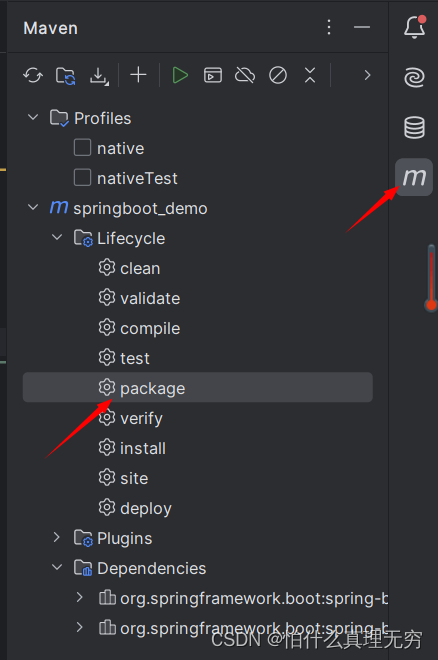
Task: Download sources and documentation icon
Action: (x=99, y=76)
